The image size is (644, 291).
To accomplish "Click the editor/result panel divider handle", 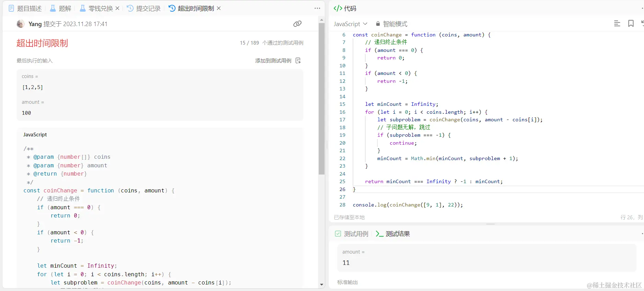I will 490,224.
